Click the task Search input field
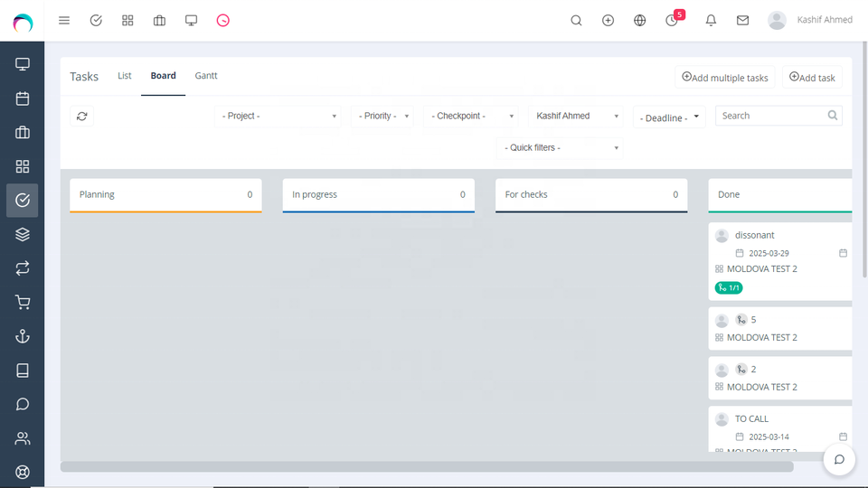Screen dimensions: 868x488 (x=771, y=116)
